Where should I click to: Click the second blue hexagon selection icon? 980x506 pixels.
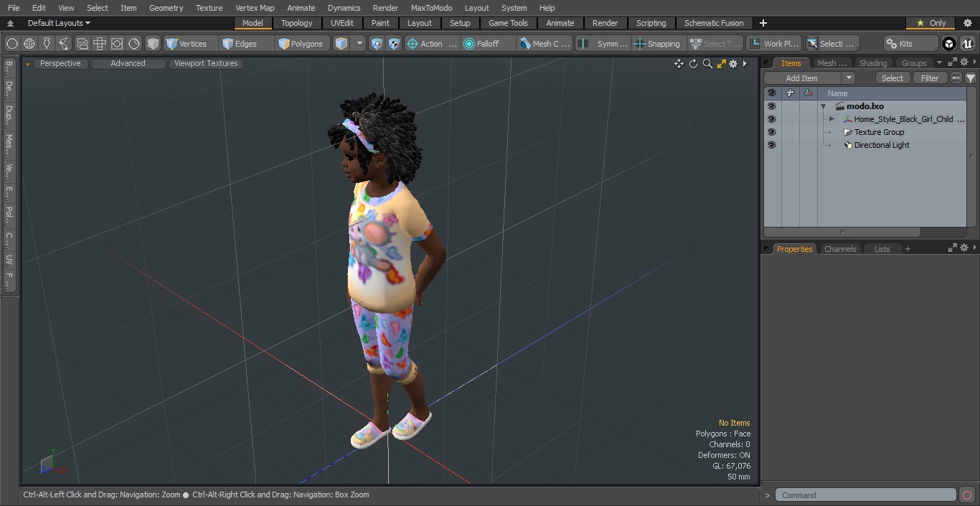point(395,44)
